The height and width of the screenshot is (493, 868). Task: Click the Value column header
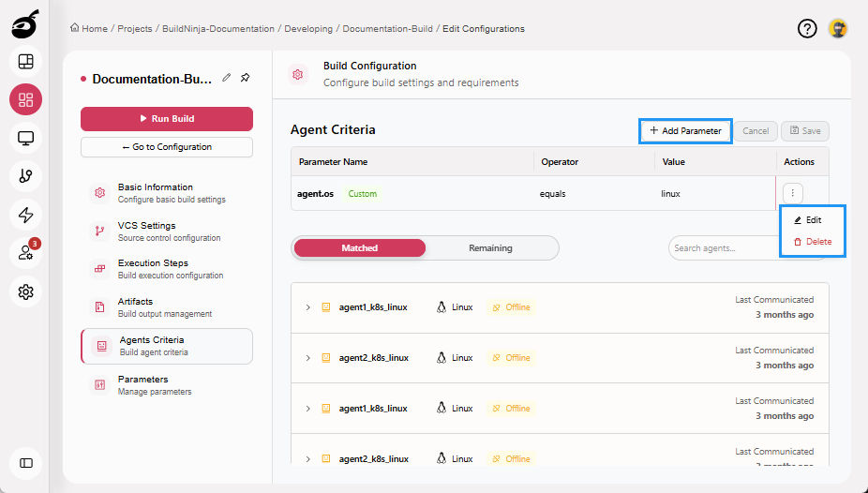click(673, 161)
